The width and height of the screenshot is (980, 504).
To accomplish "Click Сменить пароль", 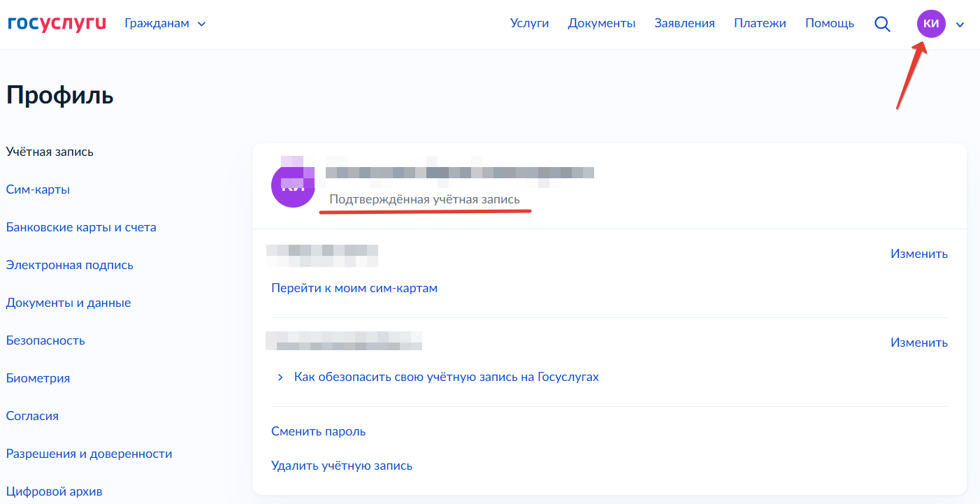I will [x=318, y=431].
